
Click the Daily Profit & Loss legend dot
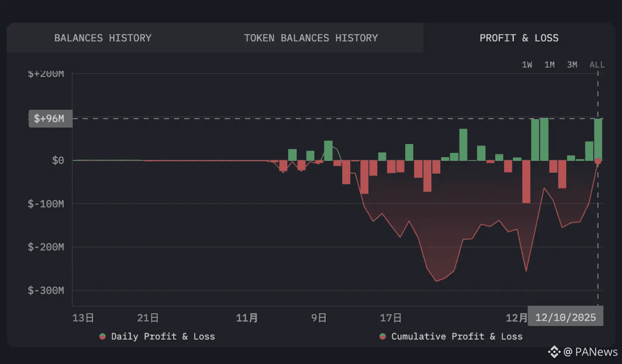102,336
